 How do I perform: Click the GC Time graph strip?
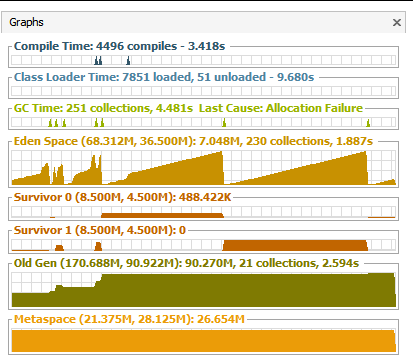pos(203,122)
